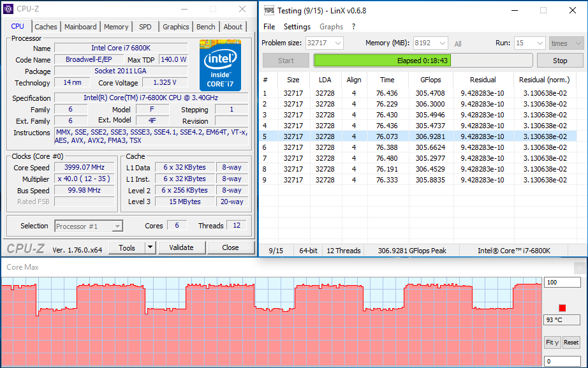Click the Time column header

click(x=387, y=80)
